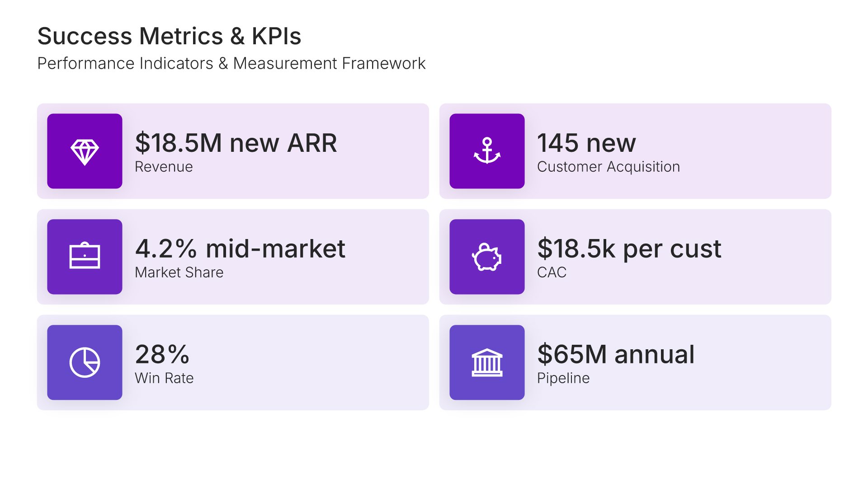Select the $65M annual heading
Image resolution: width=868 pixels, height=488 pixels.
tap(616, 354)
